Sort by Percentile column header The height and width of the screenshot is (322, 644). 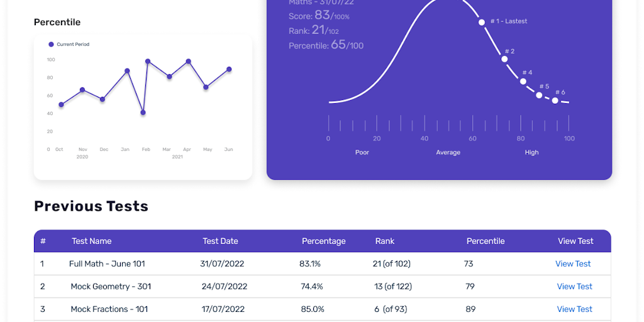(x=485, y=241)
